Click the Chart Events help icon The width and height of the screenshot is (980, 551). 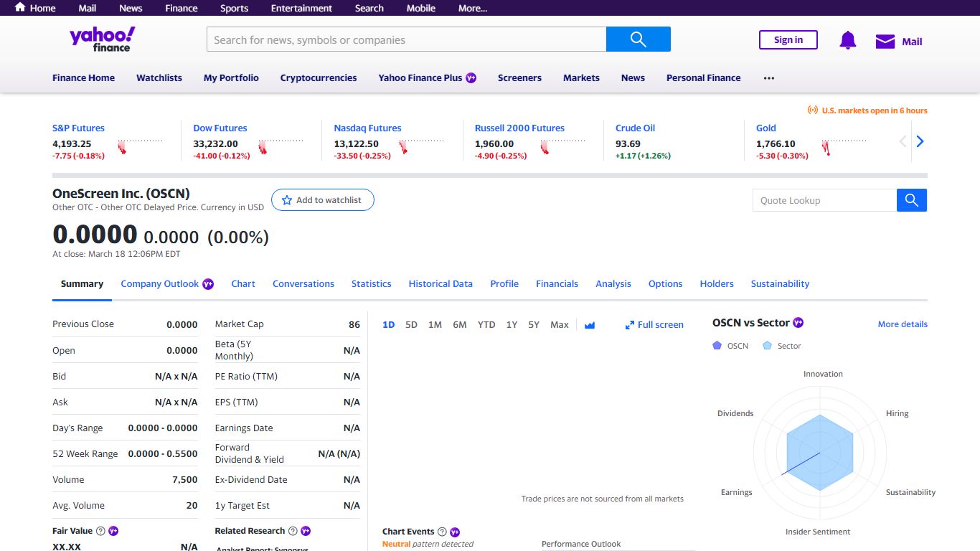coord(442,532)
